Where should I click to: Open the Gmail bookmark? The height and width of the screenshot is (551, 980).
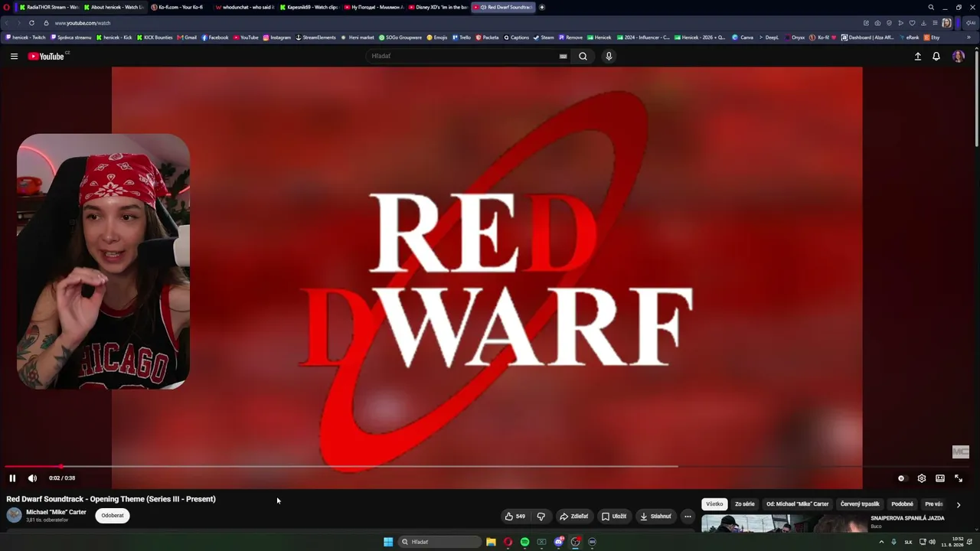[187, 37]
